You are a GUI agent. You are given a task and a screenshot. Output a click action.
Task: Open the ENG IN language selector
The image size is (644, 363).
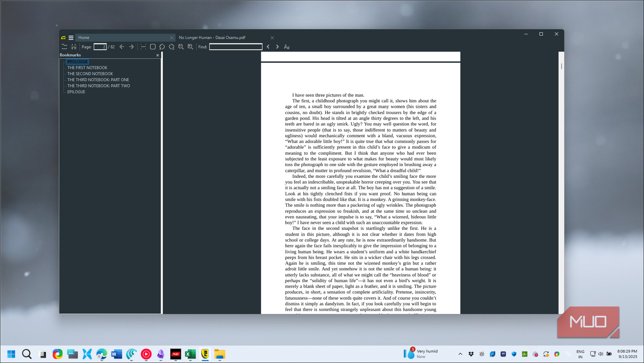click(580, 354)
